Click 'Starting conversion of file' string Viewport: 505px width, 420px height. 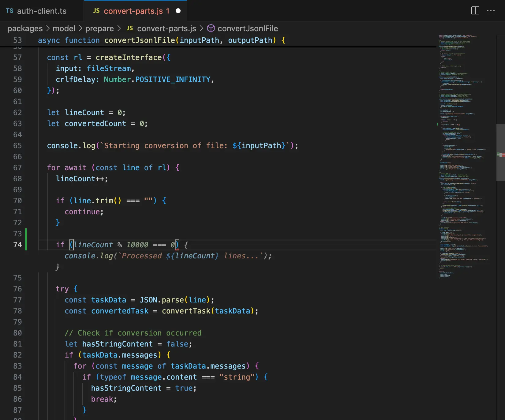coord(164,146)
